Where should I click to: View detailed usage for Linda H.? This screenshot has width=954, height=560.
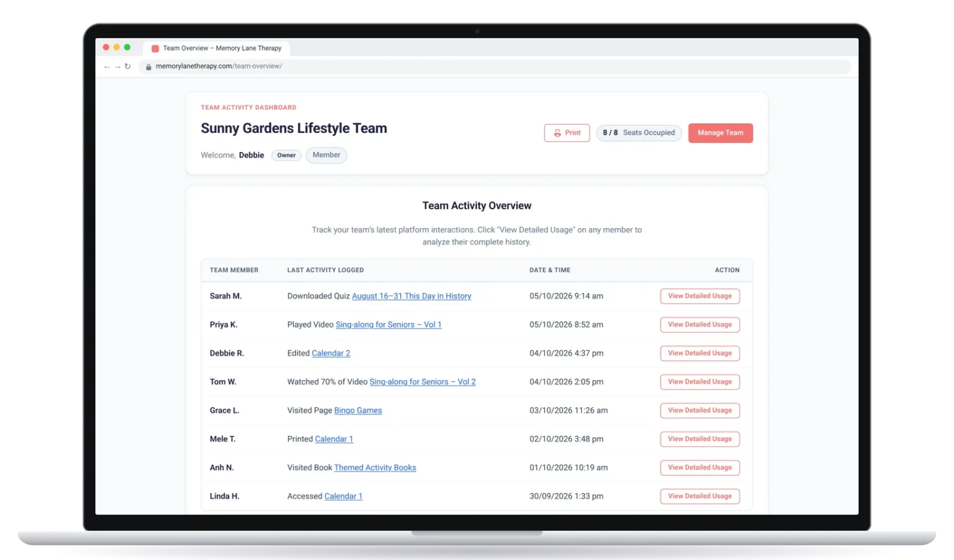(700, 496)
